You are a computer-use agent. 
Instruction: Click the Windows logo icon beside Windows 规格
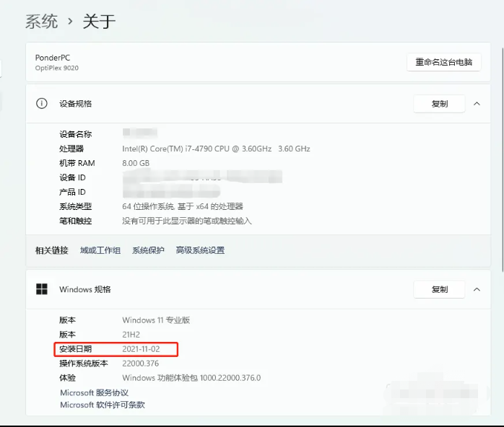click(42, 289)
